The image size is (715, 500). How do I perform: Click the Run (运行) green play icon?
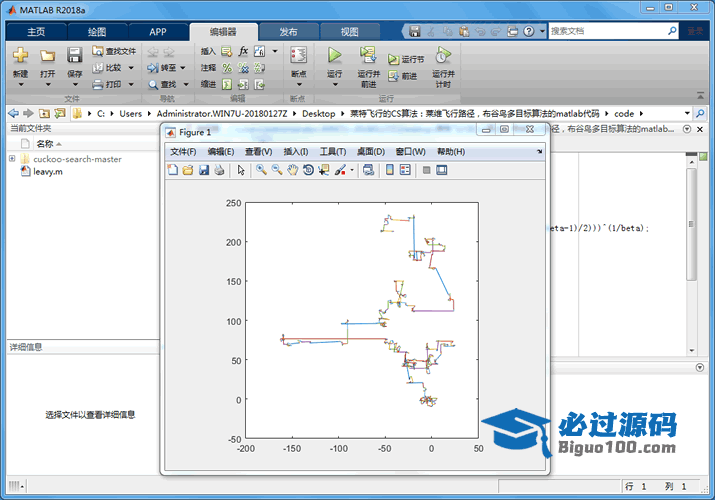(x=335, y=56)
